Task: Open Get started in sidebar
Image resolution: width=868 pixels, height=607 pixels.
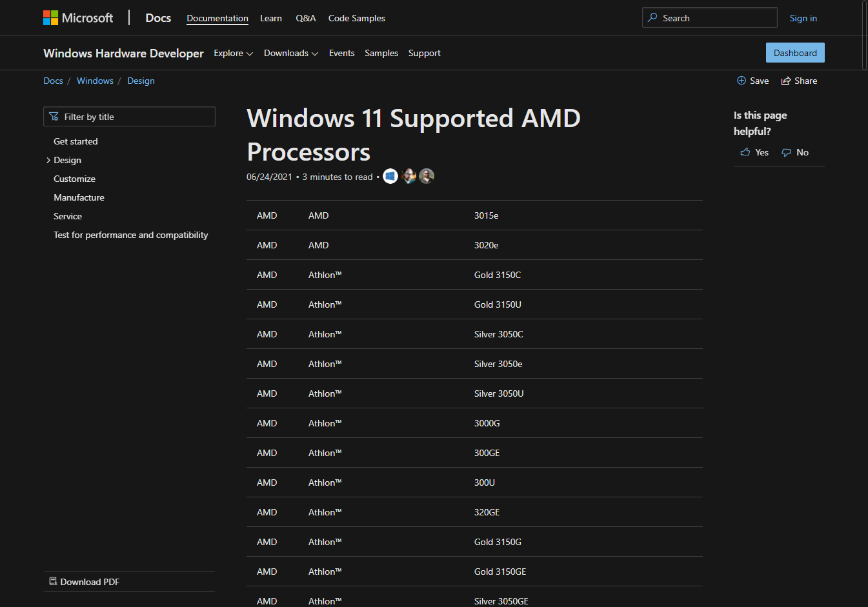Action: pyautogui.click(x=76, y=141)
